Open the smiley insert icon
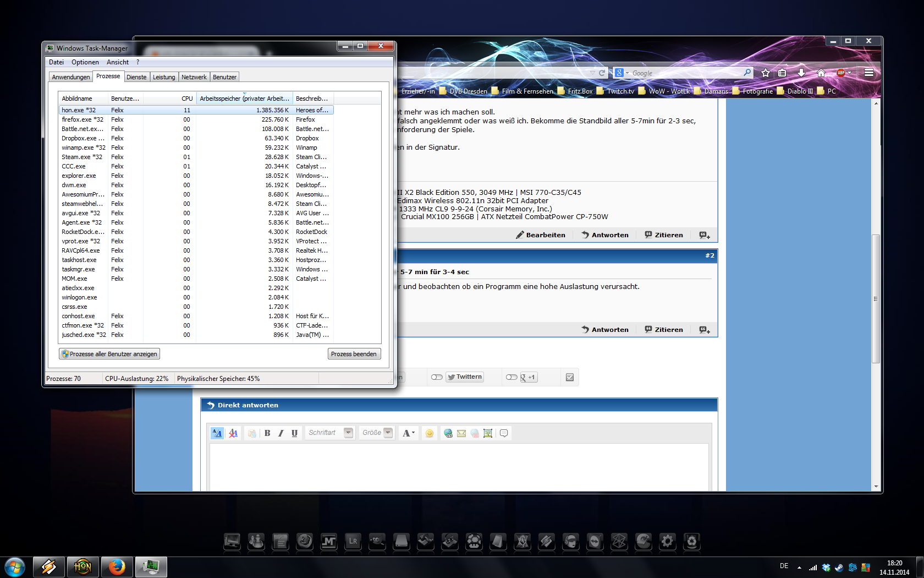924x578 pixels. (x=430, y=433)
